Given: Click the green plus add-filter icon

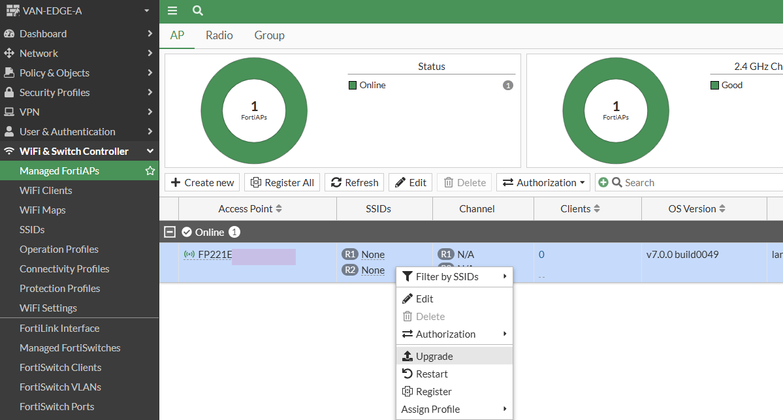Looking at the screenshot, I should coord(603,183).
